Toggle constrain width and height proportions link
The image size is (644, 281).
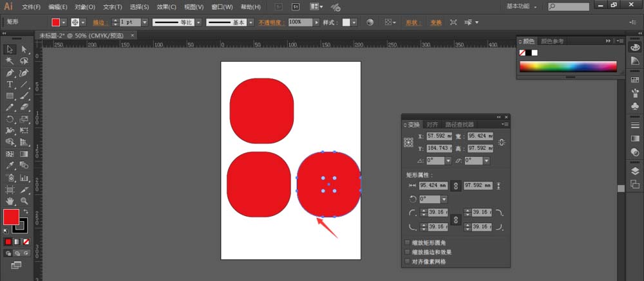(502, 142)
